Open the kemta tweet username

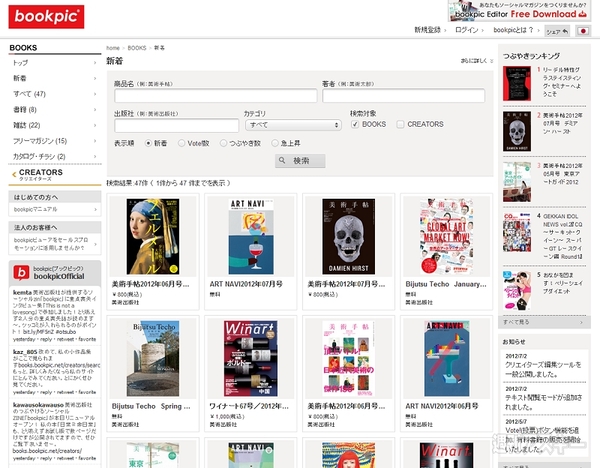tap(22, 292)
